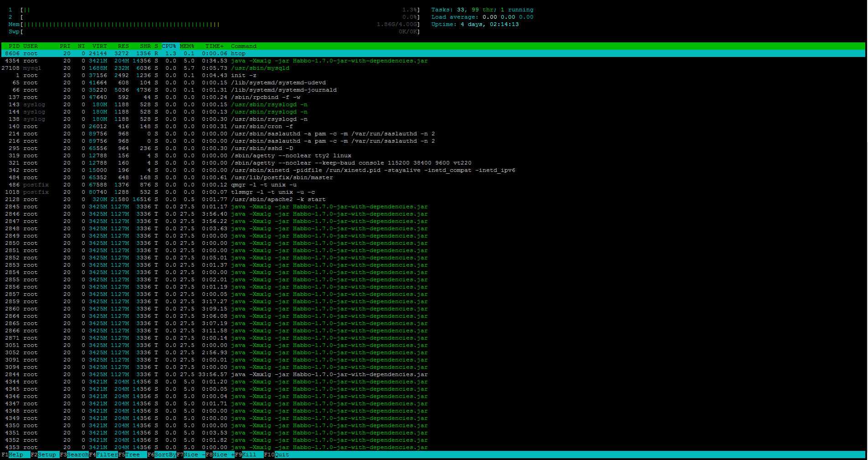Sort by the VIRT column header
Screen dimensions: 868x460
point(99,46)
